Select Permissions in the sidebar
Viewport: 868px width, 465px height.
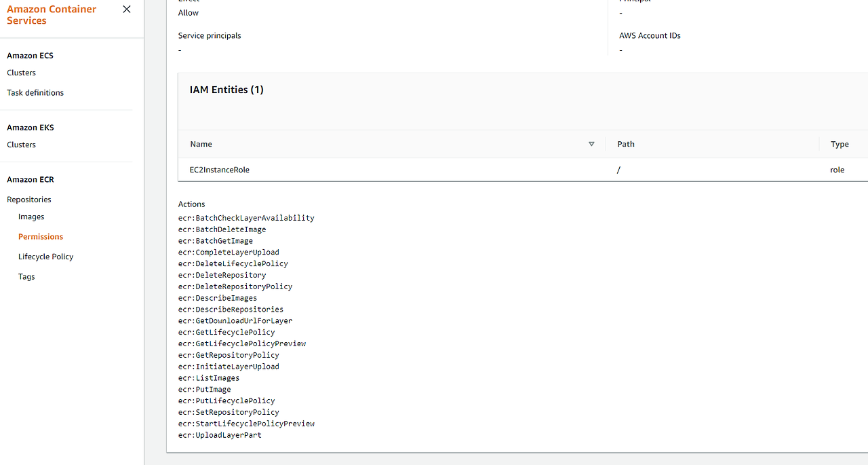41,237
